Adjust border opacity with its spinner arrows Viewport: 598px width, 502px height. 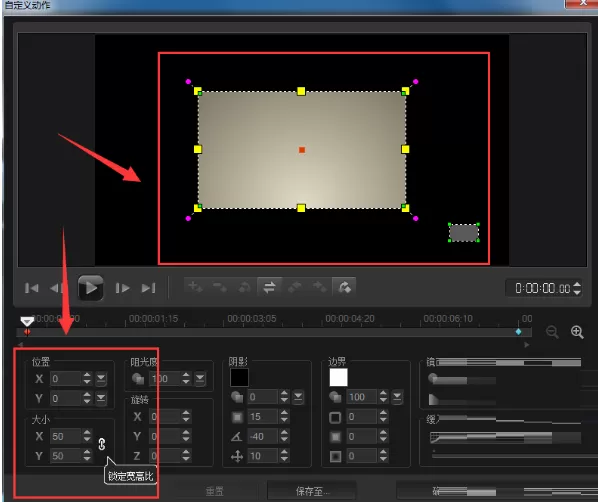coord(383,397)
